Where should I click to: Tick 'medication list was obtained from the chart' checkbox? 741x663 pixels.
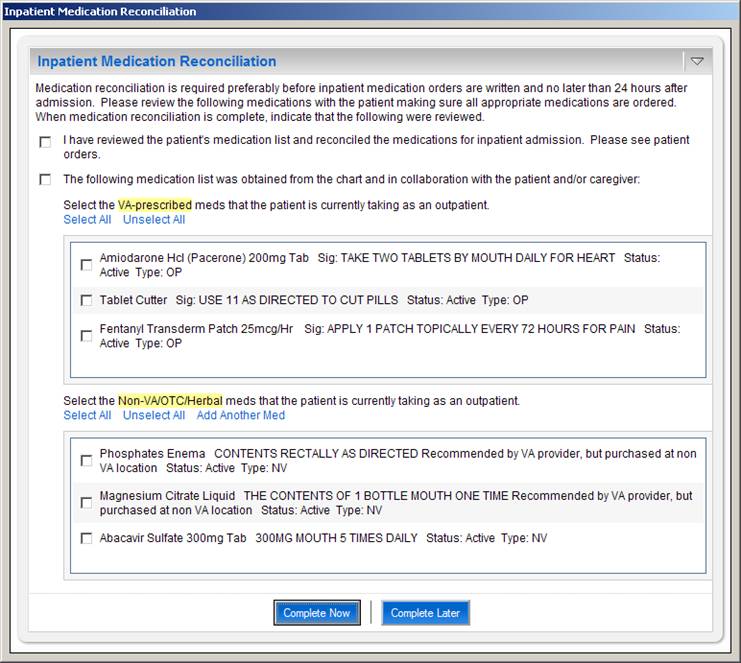[45, 180]
